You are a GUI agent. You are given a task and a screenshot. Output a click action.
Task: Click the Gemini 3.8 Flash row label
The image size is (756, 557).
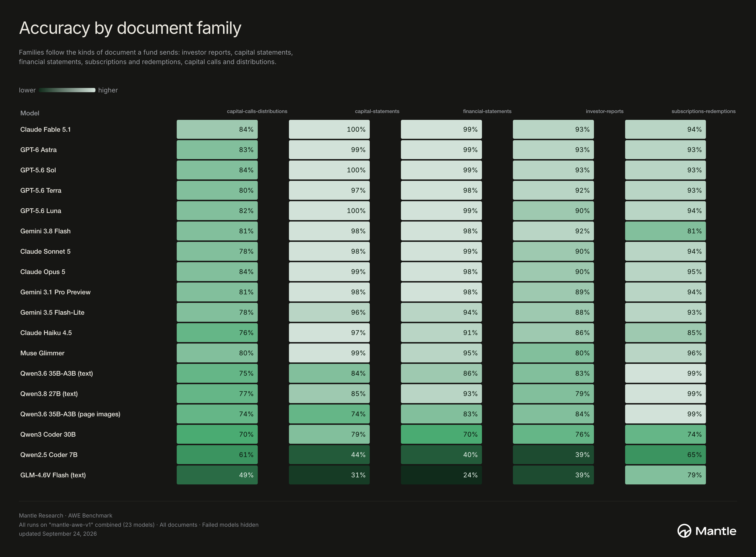pyautogui.click(x=46, y=231)
